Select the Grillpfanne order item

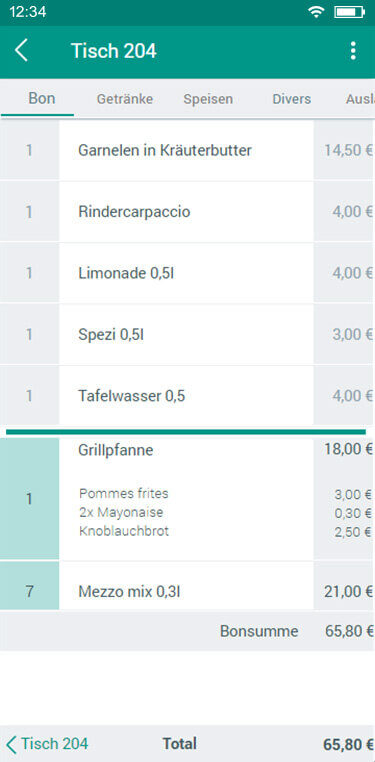tap(188, 499)
